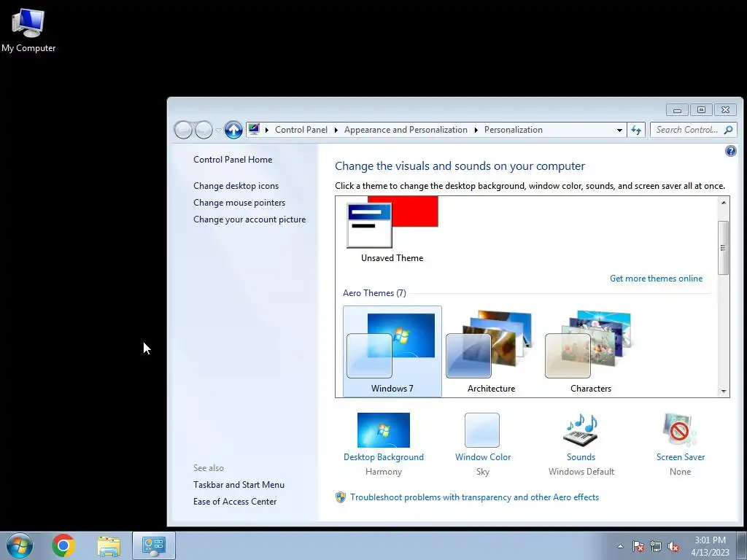Click the Show desktop strip at the taskbar end

click(742, 545)
